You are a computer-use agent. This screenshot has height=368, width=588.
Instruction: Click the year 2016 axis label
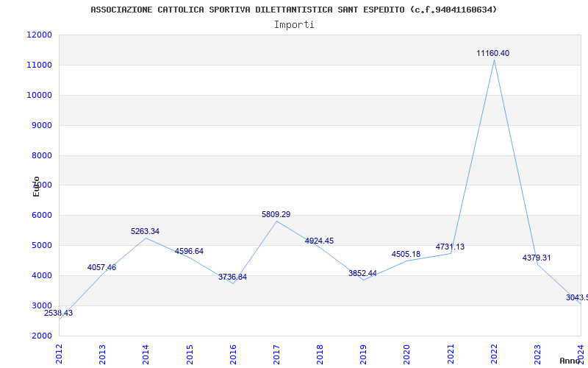pos(233,354)
